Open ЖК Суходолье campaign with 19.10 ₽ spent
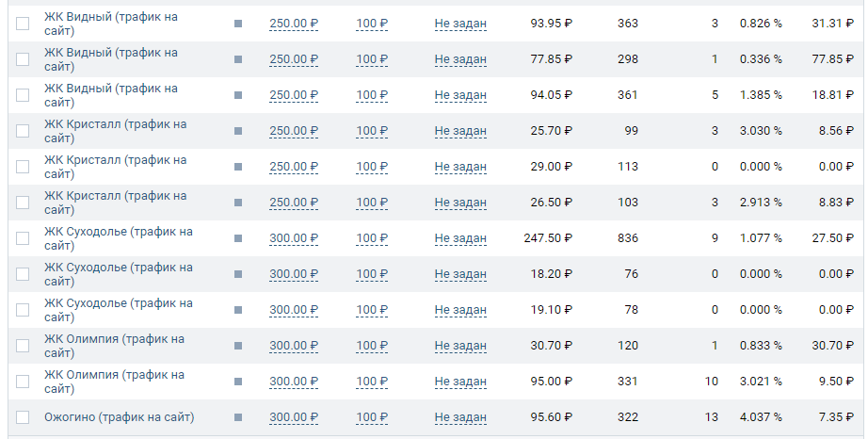868x439 pixels. [x=118, y=310]
